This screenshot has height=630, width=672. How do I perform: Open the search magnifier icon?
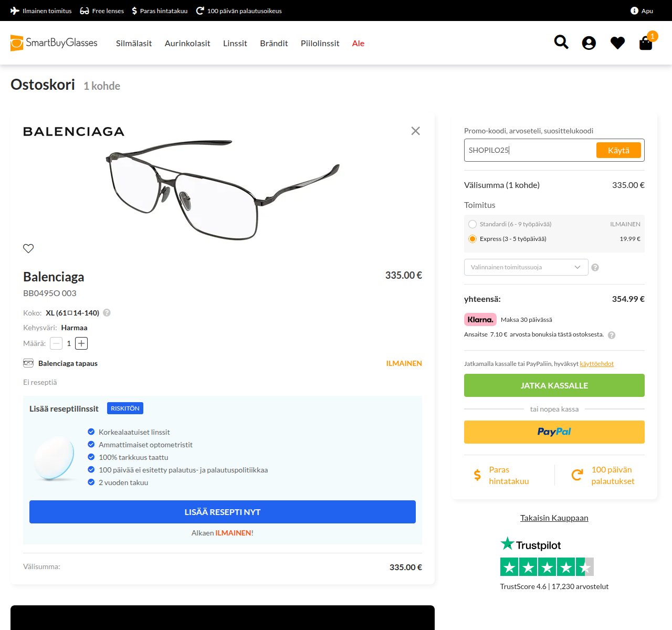pyautogui.click(x=561, y=42)
